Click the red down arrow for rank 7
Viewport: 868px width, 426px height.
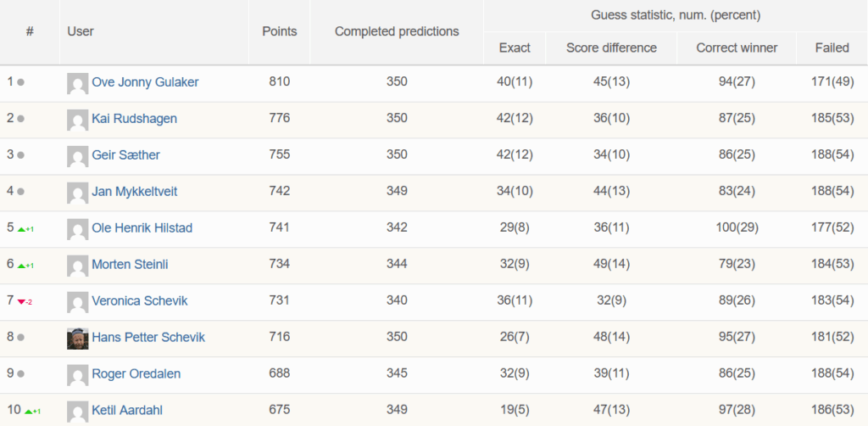click(x=21, y=302)
